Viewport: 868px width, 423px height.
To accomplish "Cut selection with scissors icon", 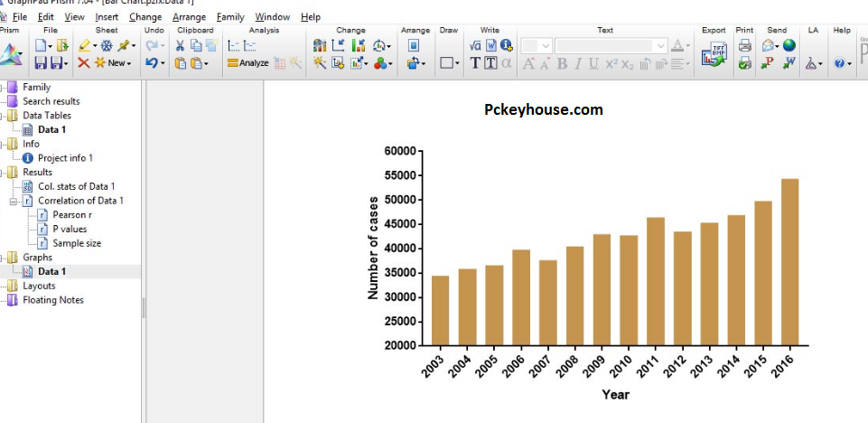I will click(181, 46).
